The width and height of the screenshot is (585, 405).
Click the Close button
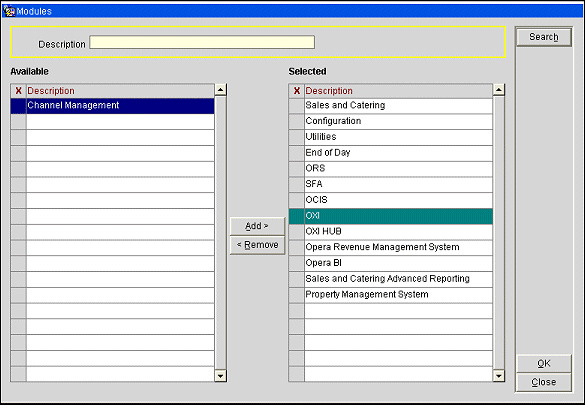[x=544, y=382]
